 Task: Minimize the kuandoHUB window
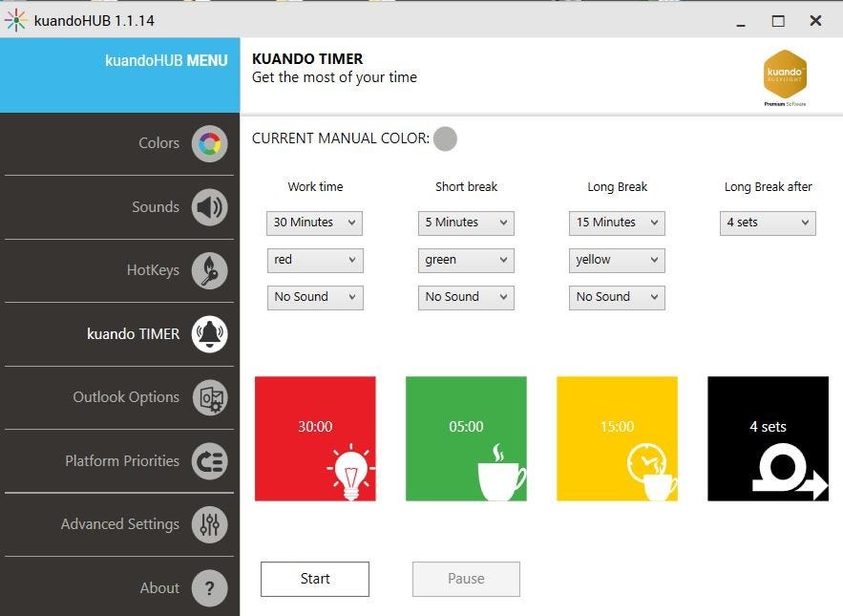tap(741, 22)
